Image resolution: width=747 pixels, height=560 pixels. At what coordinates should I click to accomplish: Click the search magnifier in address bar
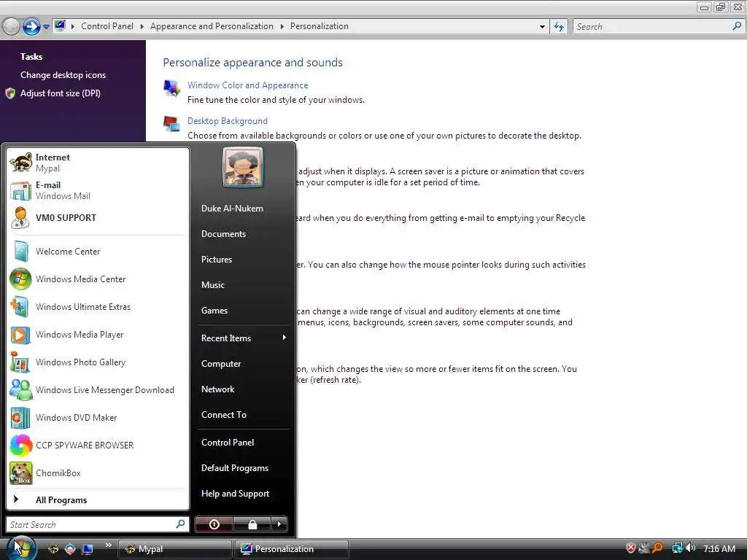737,26
